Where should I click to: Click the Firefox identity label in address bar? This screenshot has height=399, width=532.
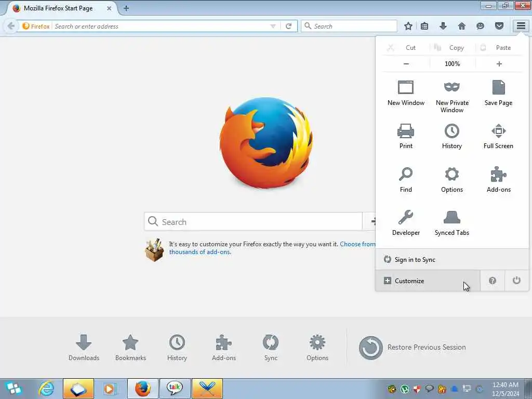36,26
